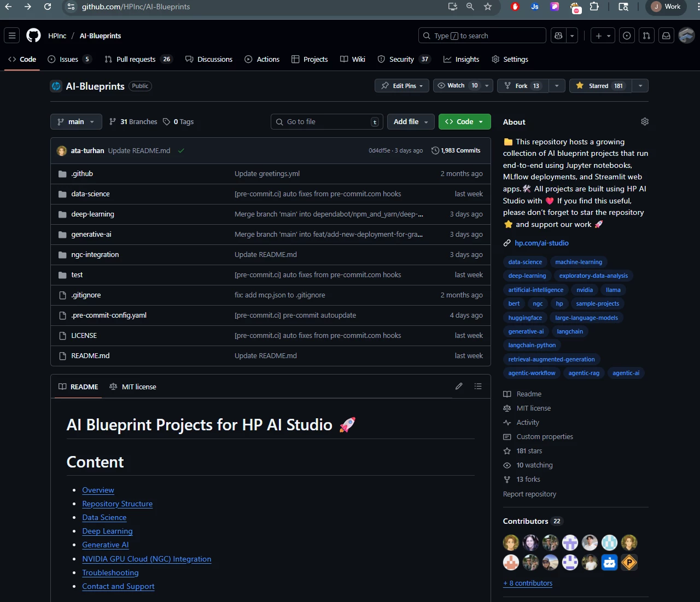Open the Activity sidebar link
700x602 pixels.
pos(528,422)
